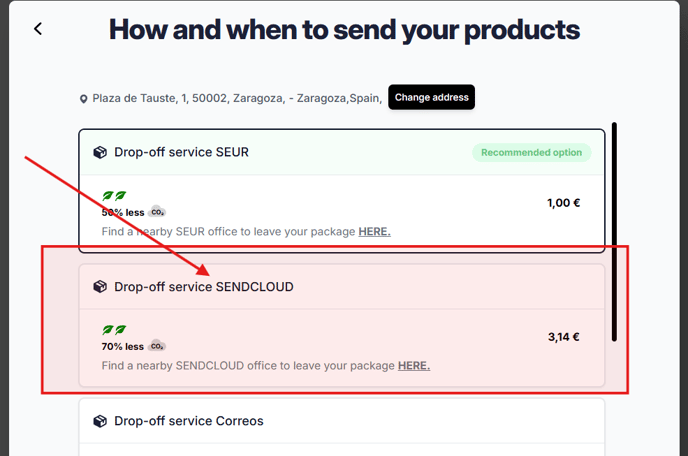Select the Drop-off service SEUR option

tap(342, 191)
